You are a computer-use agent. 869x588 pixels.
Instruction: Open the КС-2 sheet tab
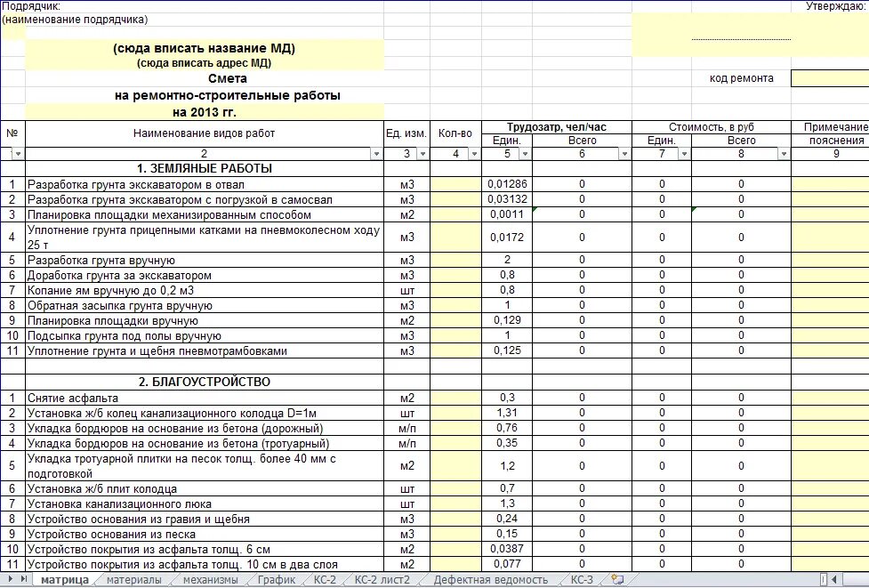pyautogui.click(x=325, y=580)
